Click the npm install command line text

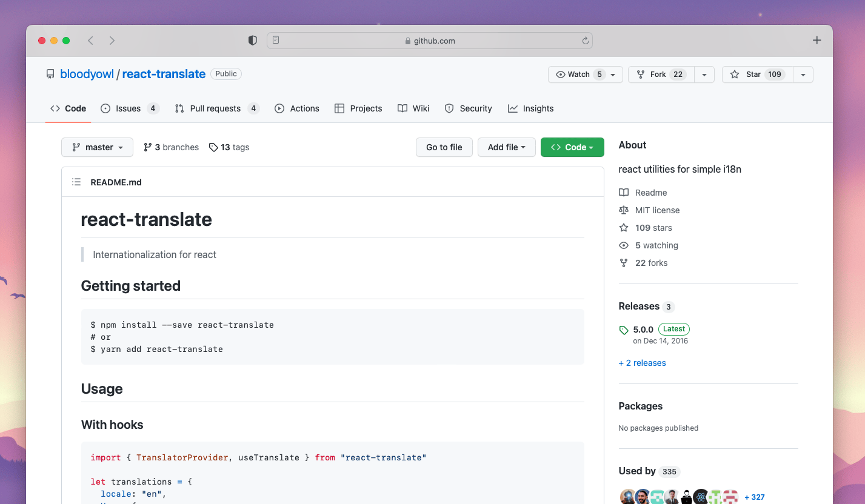tap(182, 325)
